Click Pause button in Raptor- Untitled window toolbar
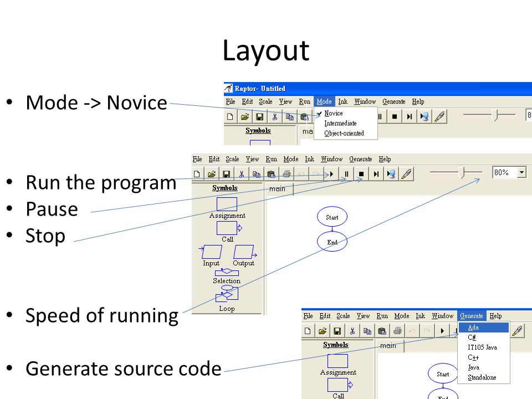The image size is (532, 399). (x=380, y=117)
